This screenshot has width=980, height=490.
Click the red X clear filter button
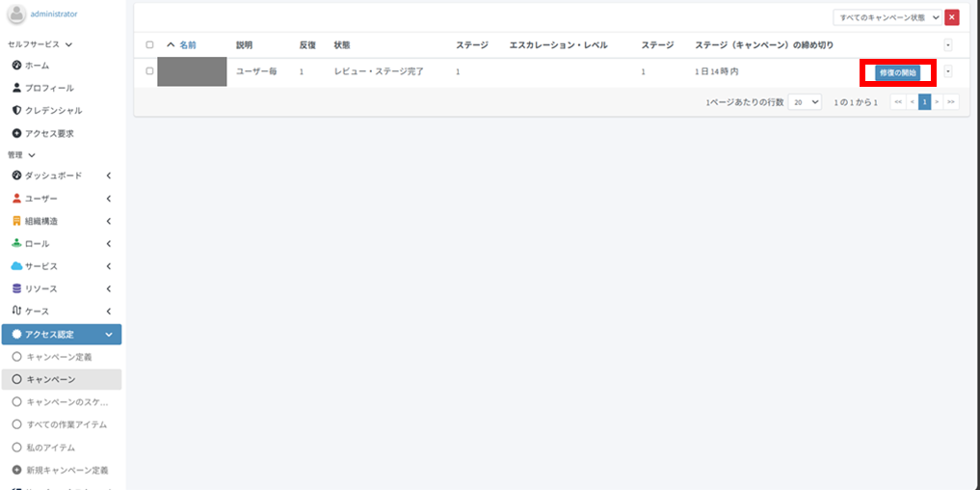952,17
